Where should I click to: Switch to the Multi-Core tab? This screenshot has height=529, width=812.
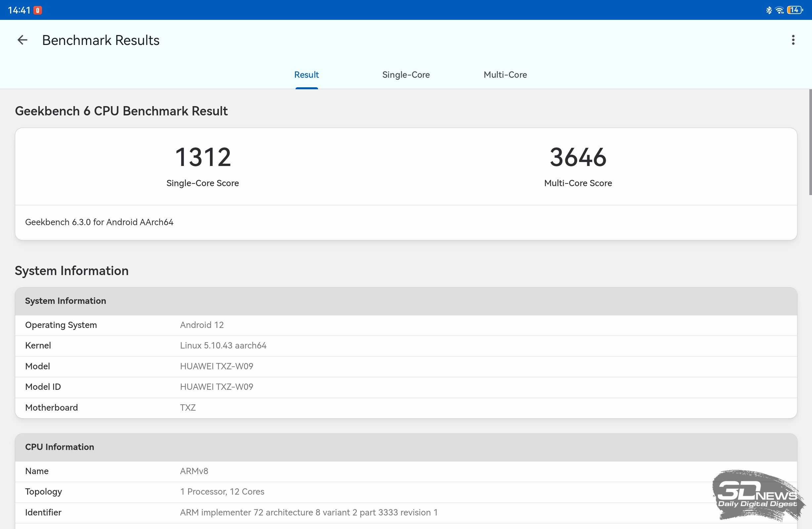[x=505, y=75]
